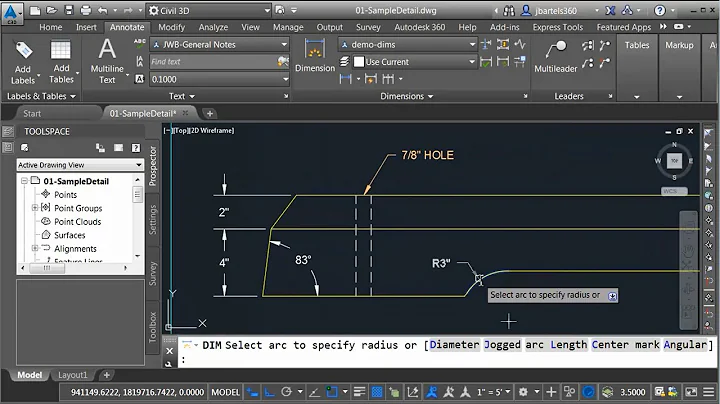Click the Jogged Linear dimension icon
Image resolution: width=720 pixels, height=404 pixels.
click(520, 44)
